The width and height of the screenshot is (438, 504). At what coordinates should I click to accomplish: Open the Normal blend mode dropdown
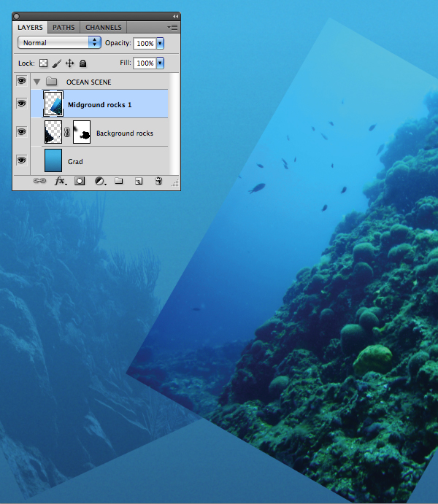59,42
